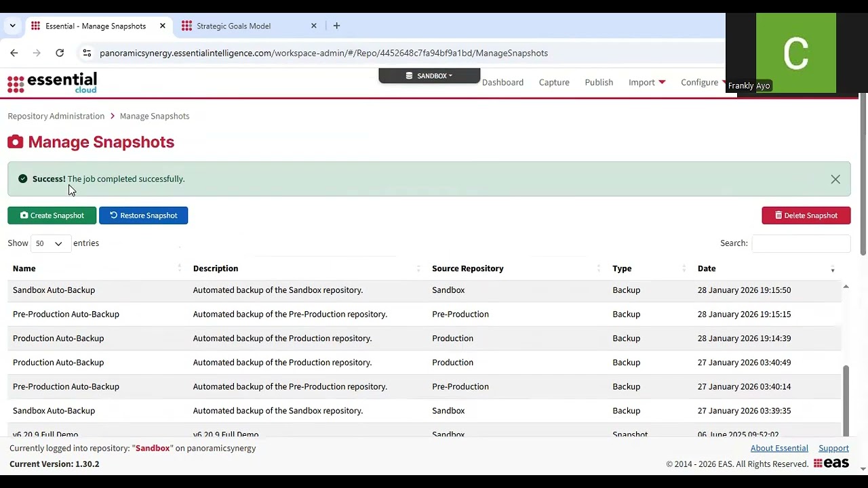
Task: Sort by Source Repository column
Action: [517, 268]
